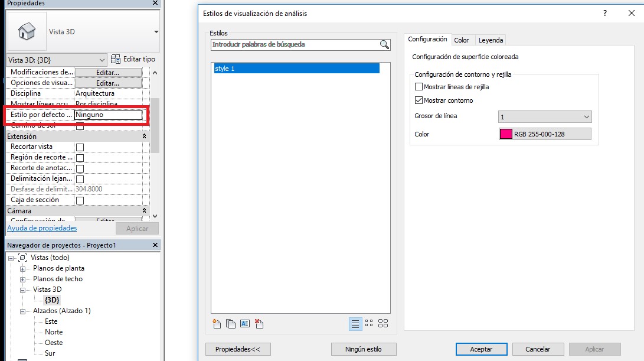Click the new style icon
Viewport: 644px width, 361px height.
point(216,323)
